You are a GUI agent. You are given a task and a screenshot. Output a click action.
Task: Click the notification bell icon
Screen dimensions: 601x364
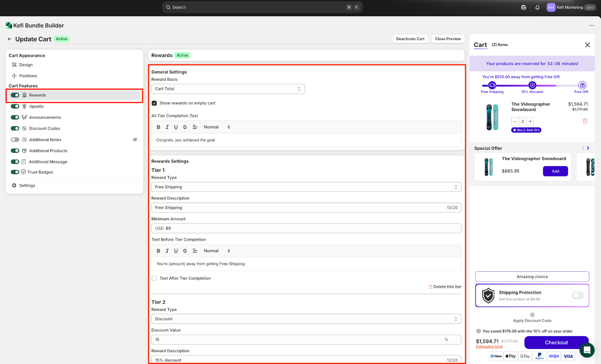click(x=537, y=8)
